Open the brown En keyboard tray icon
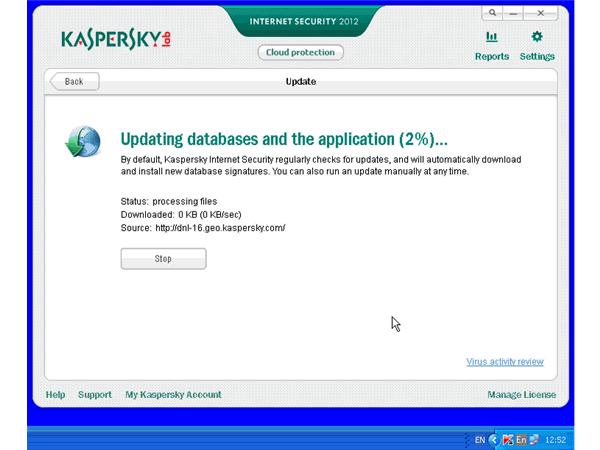Viewport: 600px width, 450px height. (x=521, y=440)
